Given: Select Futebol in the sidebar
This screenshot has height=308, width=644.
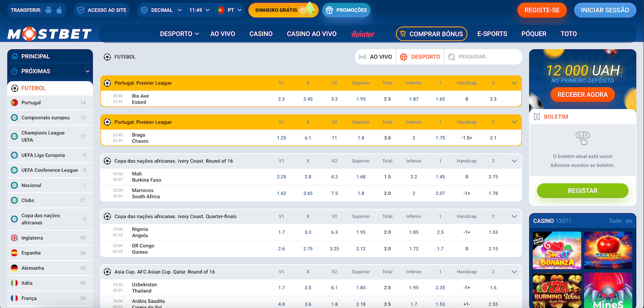Looking at the screenshot, I should coord(50,88).
